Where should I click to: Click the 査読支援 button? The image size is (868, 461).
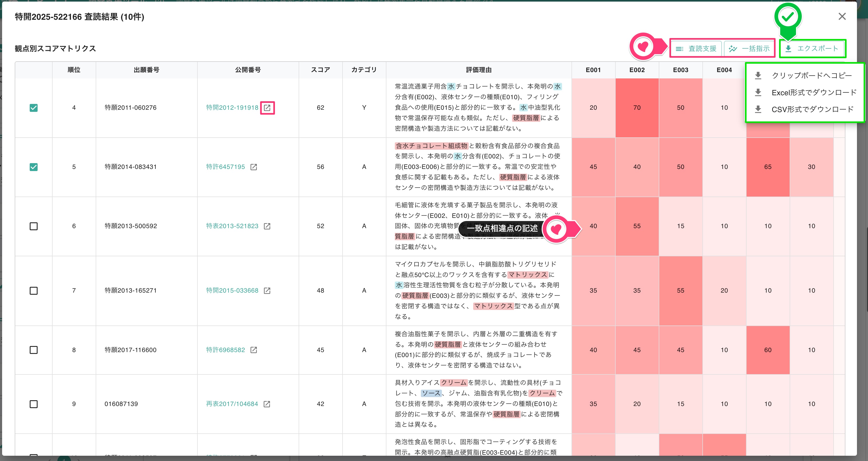pyautogui.click(x=696, y=49)
